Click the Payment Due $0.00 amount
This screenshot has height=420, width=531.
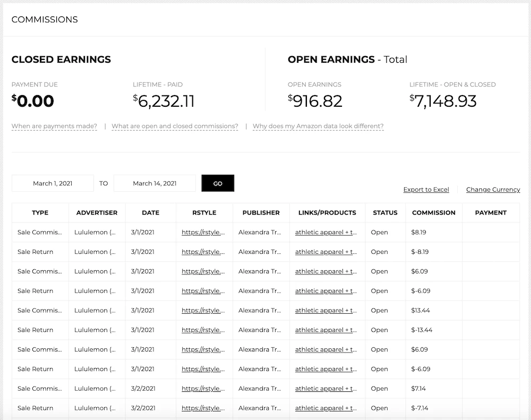point(33,101)
